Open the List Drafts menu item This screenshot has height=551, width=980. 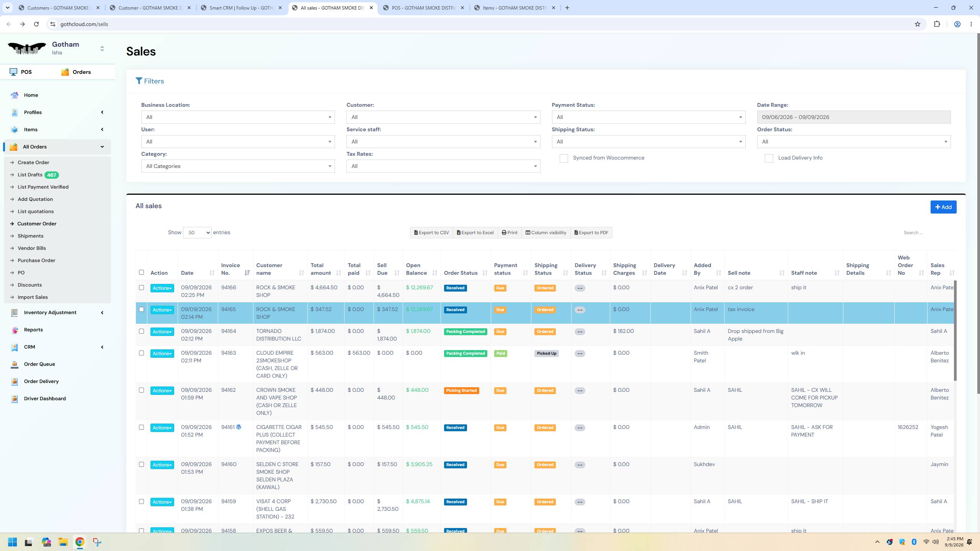coord(30,175)
